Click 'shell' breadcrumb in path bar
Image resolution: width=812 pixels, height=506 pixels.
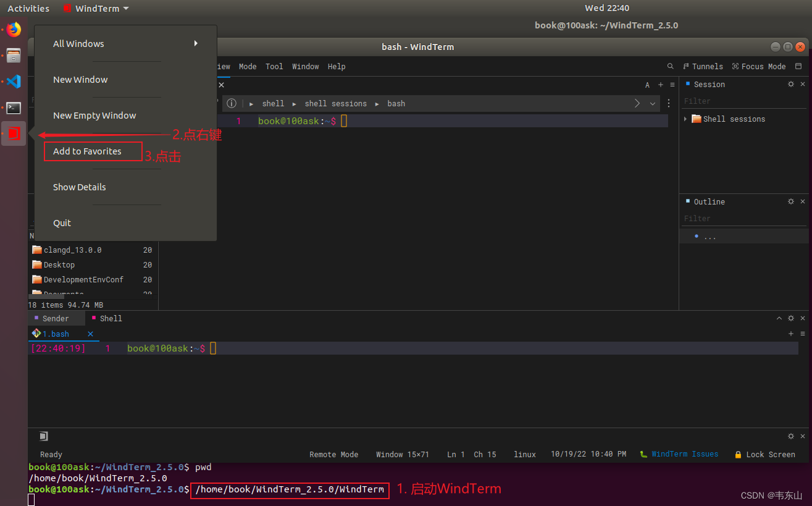(x=273, y=104)
